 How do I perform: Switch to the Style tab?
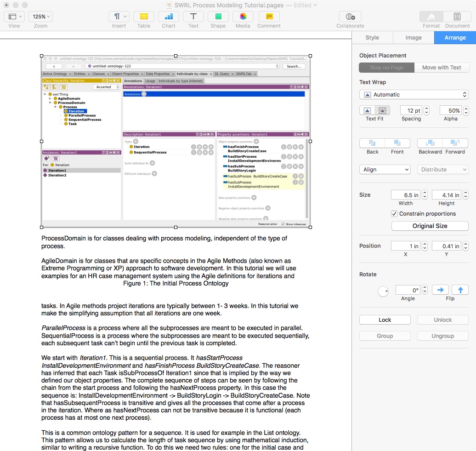(372, 38)
